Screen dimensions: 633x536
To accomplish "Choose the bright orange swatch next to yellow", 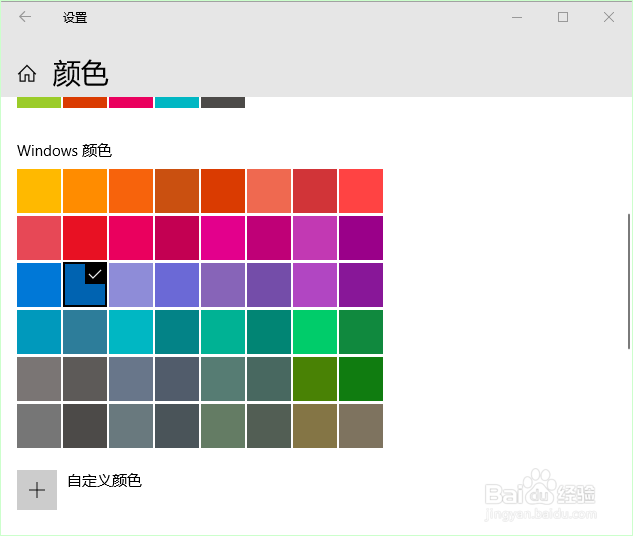I will click(85, 191).
